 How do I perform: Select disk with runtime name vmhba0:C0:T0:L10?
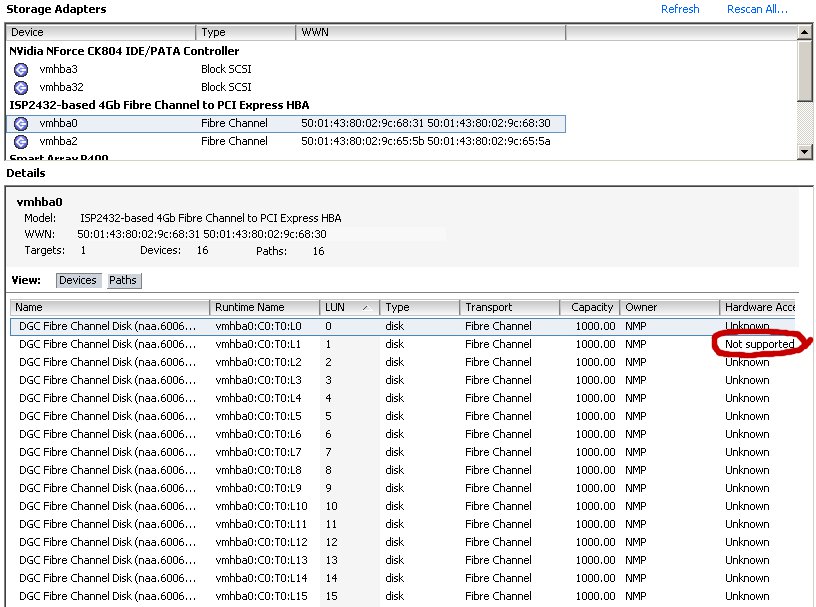point(402,506)
